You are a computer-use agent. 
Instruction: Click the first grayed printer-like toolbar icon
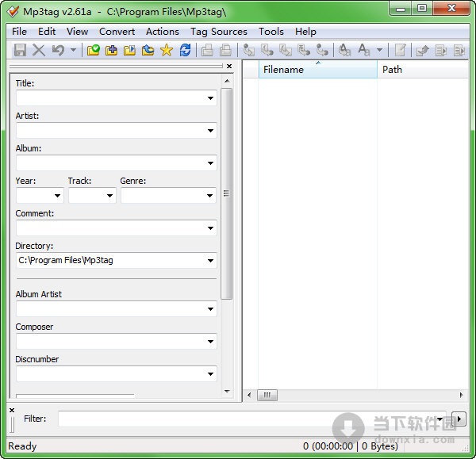[207, 50]
